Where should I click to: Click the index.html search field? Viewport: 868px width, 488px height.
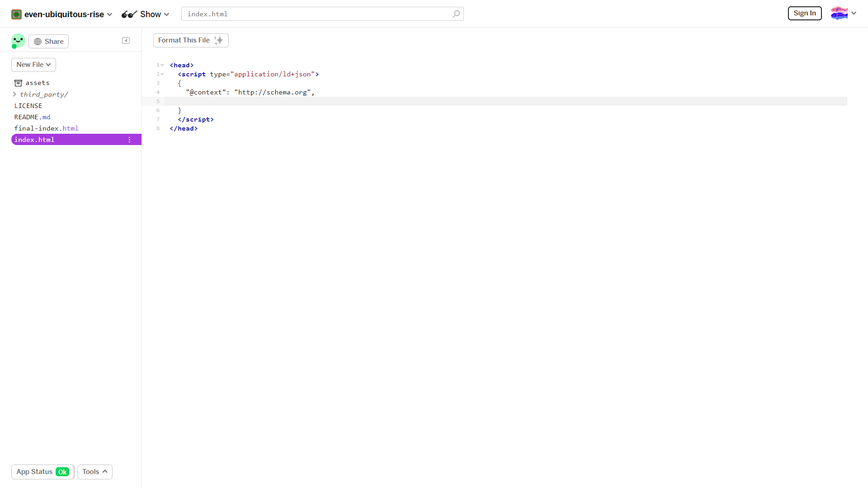316,14
